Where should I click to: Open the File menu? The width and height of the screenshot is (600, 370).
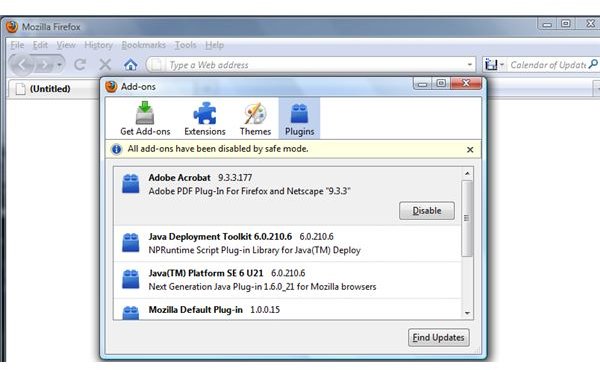pyautogui.click(x=17, y=45)
